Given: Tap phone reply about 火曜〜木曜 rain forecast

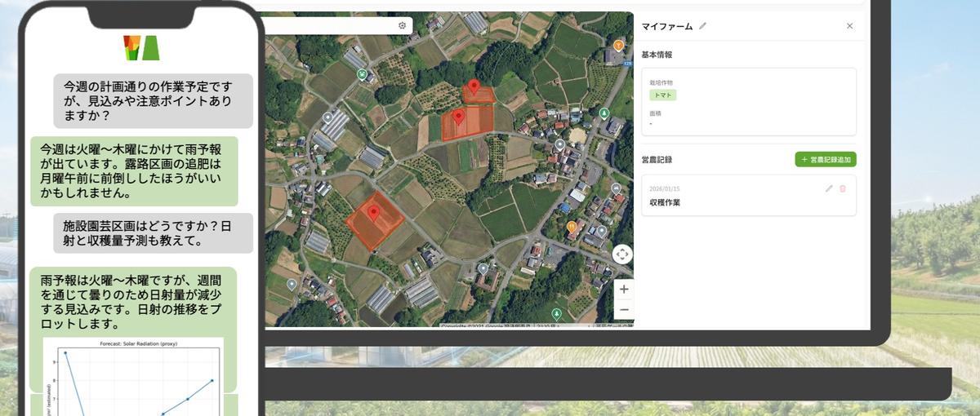Looking at the screenshot, I should [134, 171].
